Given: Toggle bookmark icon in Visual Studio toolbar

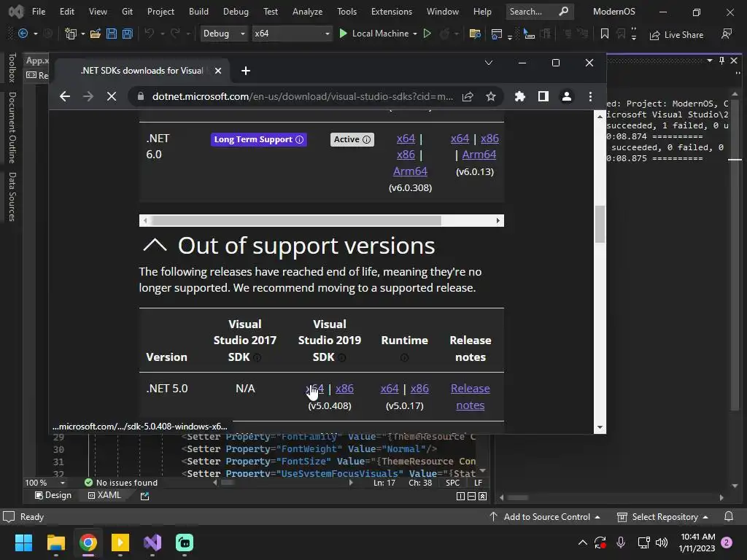Looking at the screenshot, I should click(x=605, y=34).
